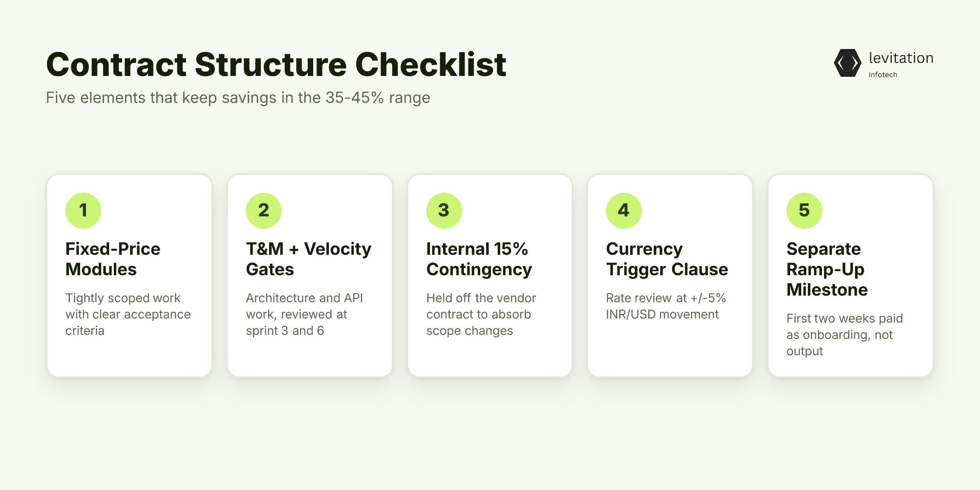
Task: Open the 'T&M + Velocity Gates' heading
Action: click(x=309, y=259)
